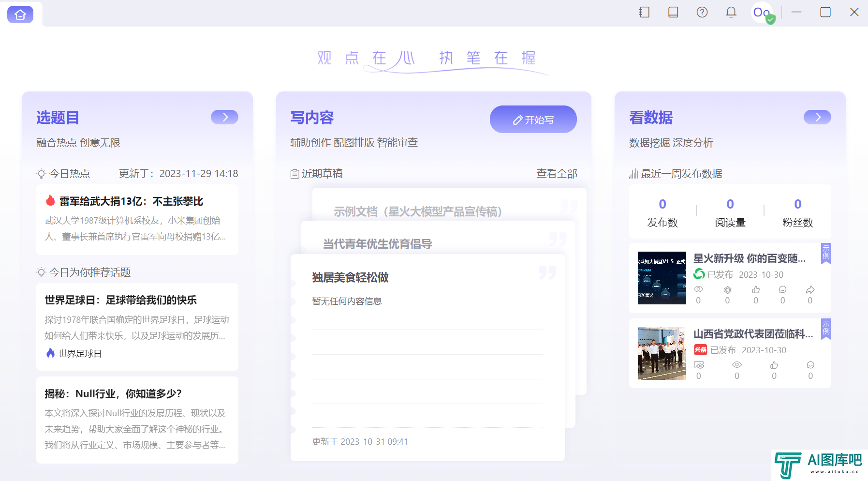868x481 pixels.
Task: Click comment icon on 山西省 article
Action: tap(810, 365)
